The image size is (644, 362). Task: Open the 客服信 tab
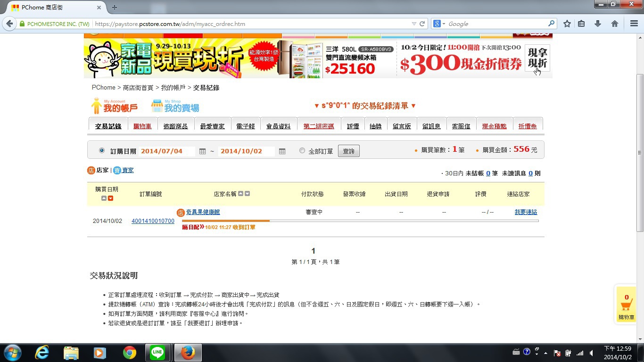click(x=461, y=126)
